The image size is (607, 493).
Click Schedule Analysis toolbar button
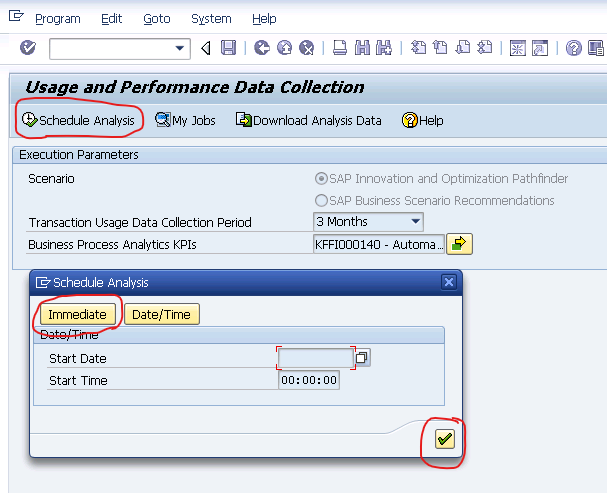click(78, 120)
